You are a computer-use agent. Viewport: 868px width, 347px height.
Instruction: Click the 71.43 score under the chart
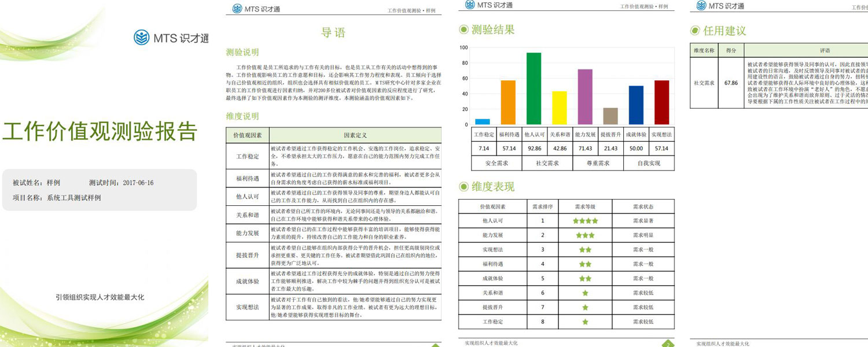585,149
